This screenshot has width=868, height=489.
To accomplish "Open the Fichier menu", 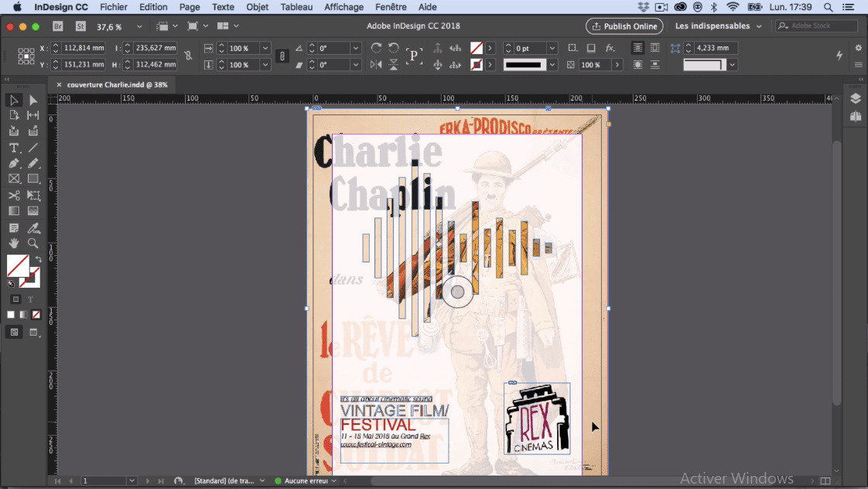I will pyautogui.click(x=114, y=7).
